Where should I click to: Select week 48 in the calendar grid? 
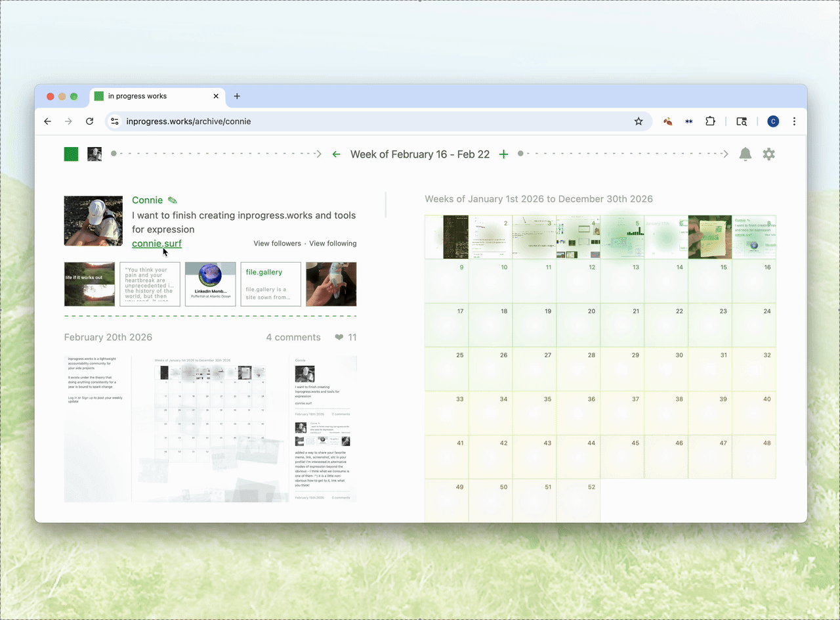click(754, 457)
